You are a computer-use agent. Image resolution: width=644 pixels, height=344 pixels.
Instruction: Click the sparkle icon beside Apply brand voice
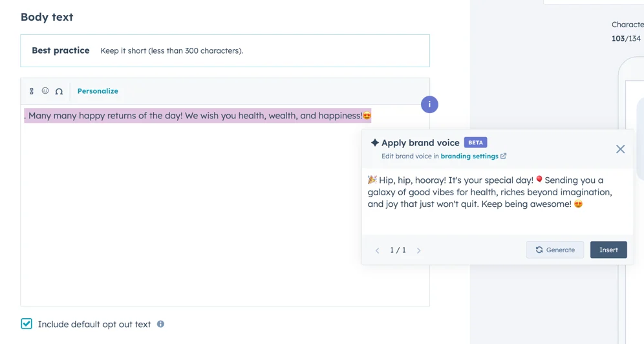374,142
